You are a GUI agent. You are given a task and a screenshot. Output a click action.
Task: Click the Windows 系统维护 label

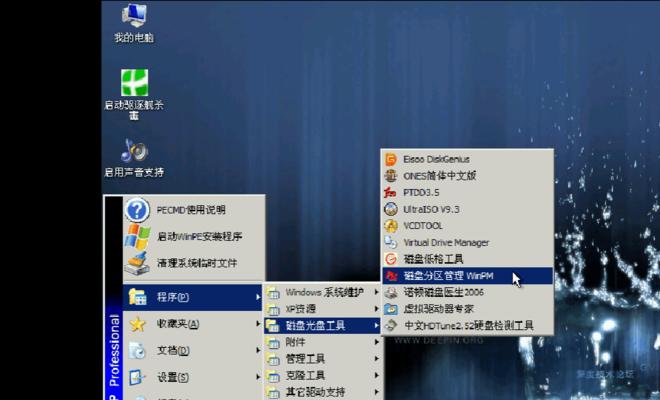coord(325,292)
